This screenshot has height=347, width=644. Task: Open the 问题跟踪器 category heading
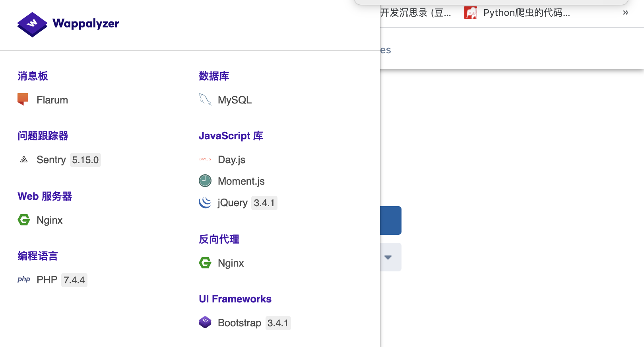tap(43, 136)
